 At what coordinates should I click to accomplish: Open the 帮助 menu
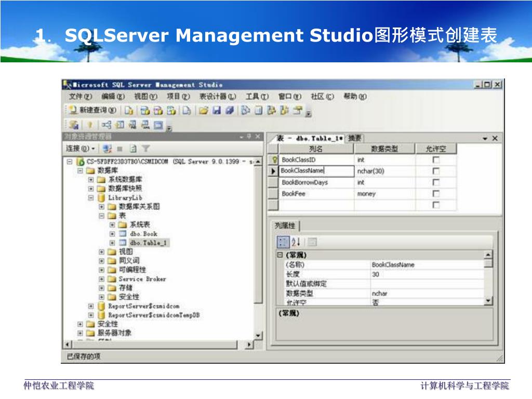click(x=355, y=96)
